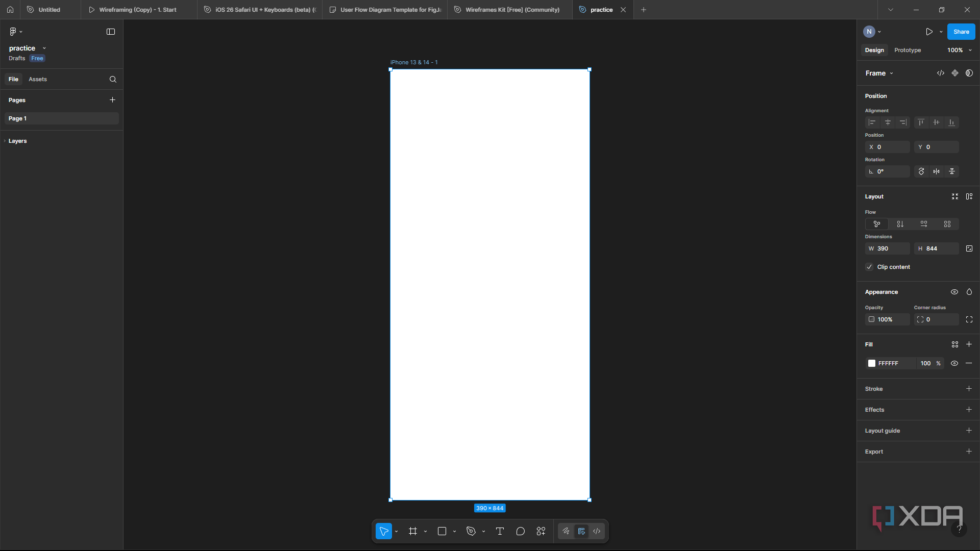Screen dimensions: 980x551
Task: Select grid flow layout option
Action: click(947, 224)
